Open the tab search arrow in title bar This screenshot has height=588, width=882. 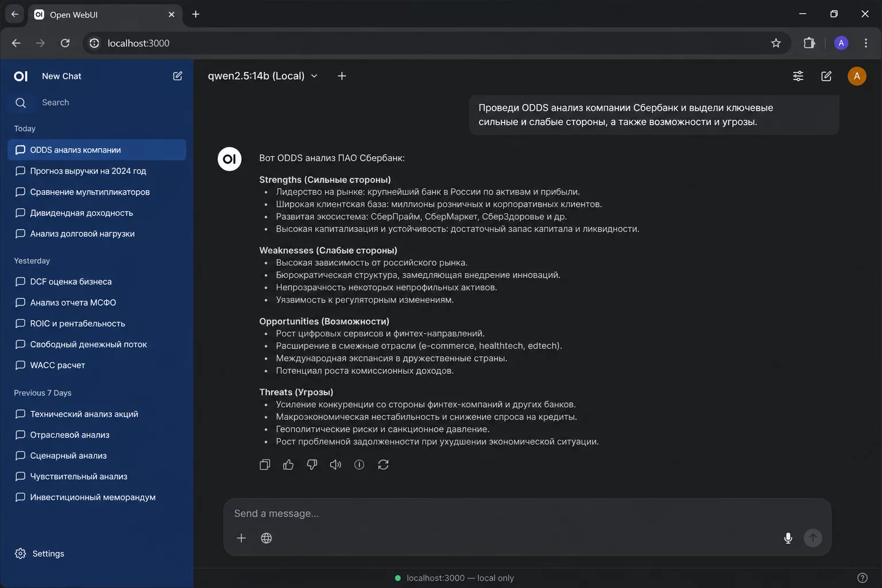click(x=15, y=14)
